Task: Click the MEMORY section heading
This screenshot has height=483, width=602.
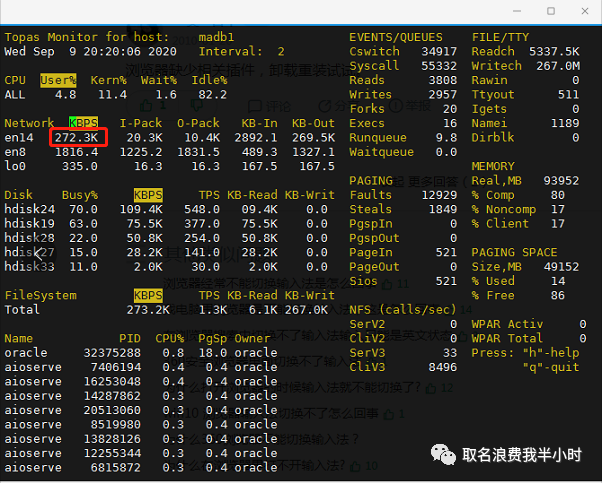Action: (493, 166)
